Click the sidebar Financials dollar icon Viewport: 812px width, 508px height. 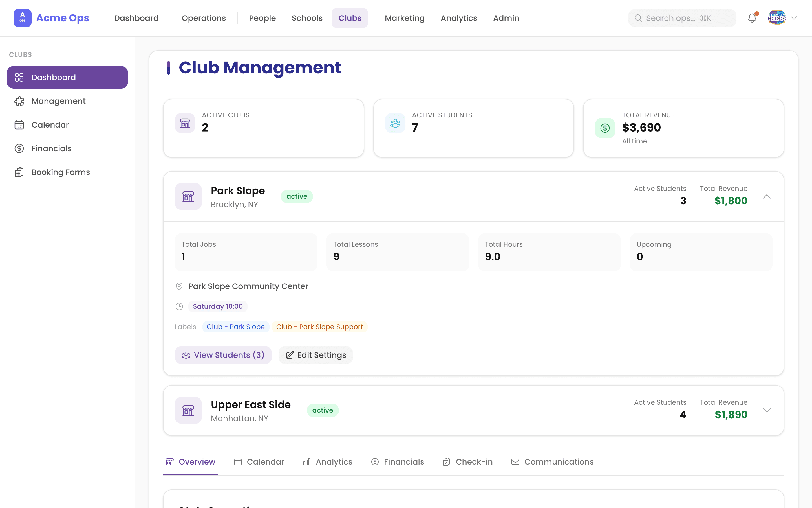click(x=19, y=148)
